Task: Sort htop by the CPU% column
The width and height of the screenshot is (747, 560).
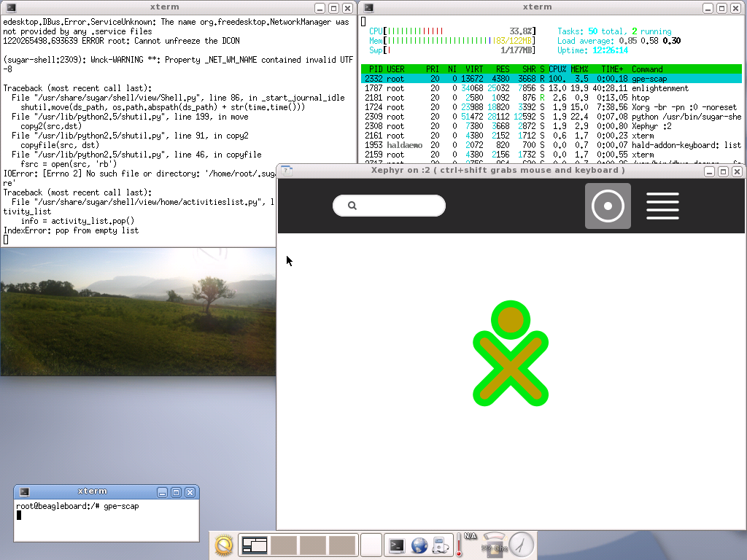Action: (557, 69)
